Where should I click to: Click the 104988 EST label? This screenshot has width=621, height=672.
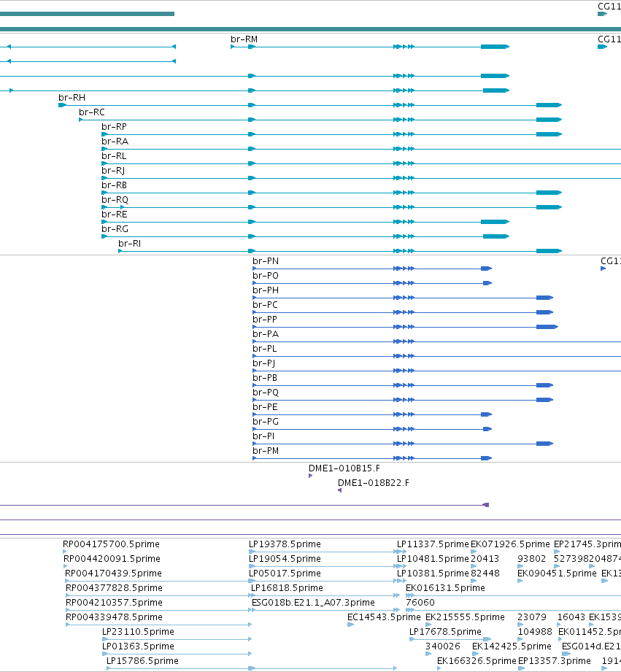pyautogui.click(x=535, y=632)
